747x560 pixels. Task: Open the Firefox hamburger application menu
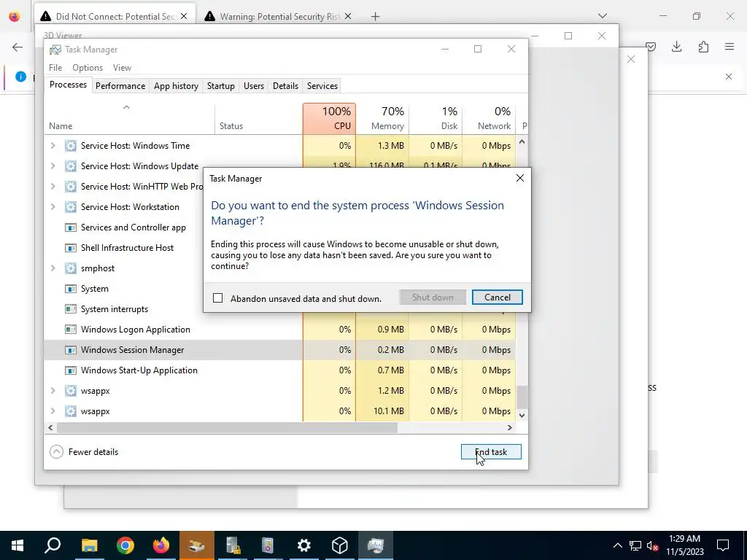tap(729, 47)
